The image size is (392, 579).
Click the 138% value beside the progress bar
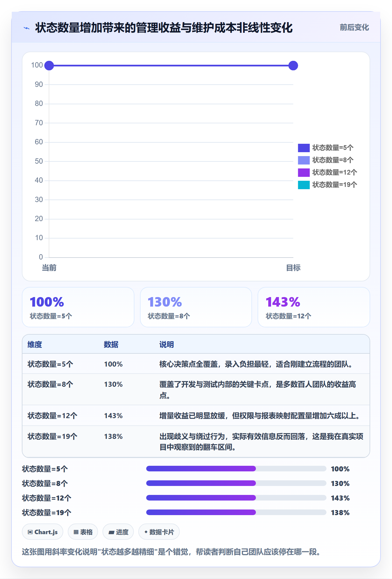[340, 513]
